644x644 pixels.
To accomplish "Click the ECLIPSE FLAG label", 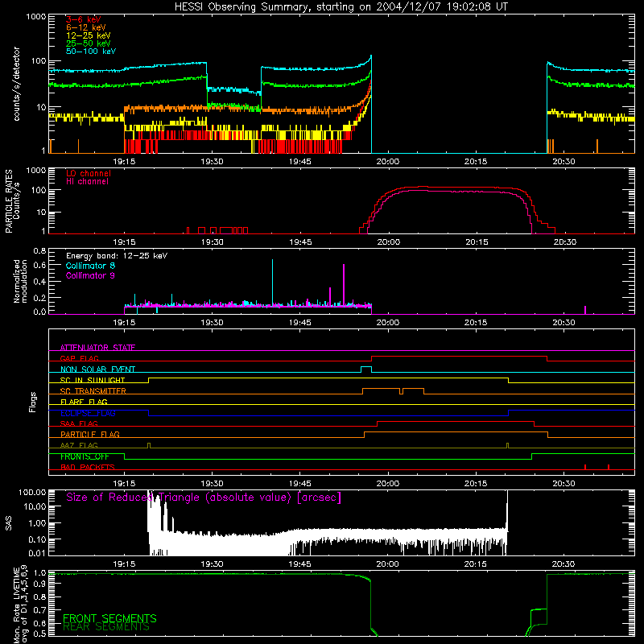I will 88,413.
